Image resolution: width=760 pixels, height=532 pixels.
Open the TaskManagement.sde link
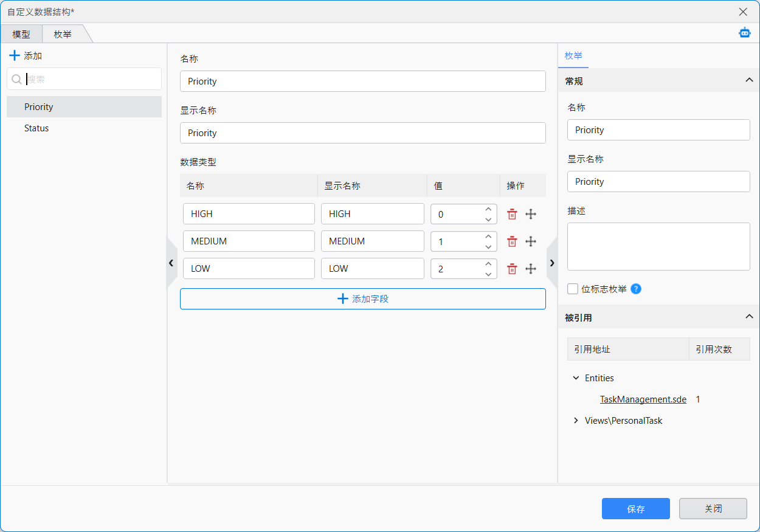[643, 399]
